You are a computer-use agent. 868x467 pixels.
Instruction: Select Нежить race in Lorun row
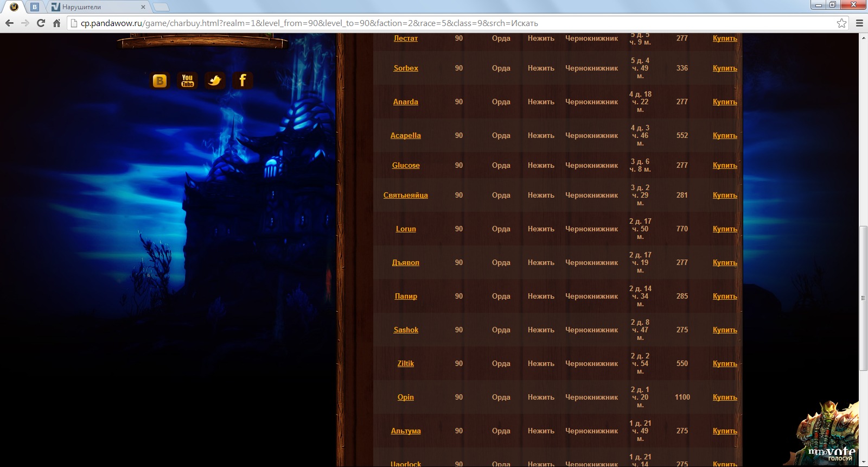click(541, 229)
